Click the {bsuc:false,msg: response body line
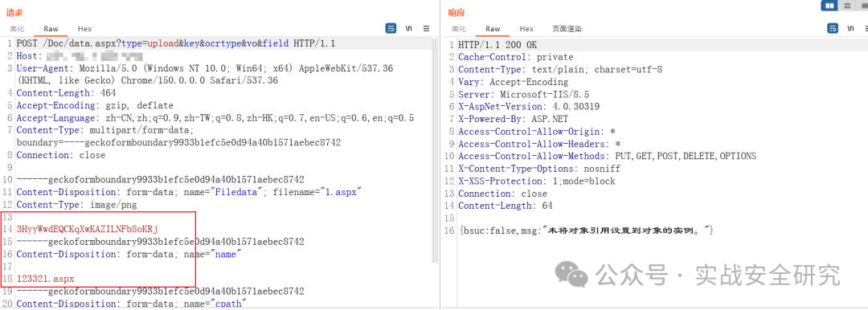Viewport: 868px width, 310px height. point(586,230)
